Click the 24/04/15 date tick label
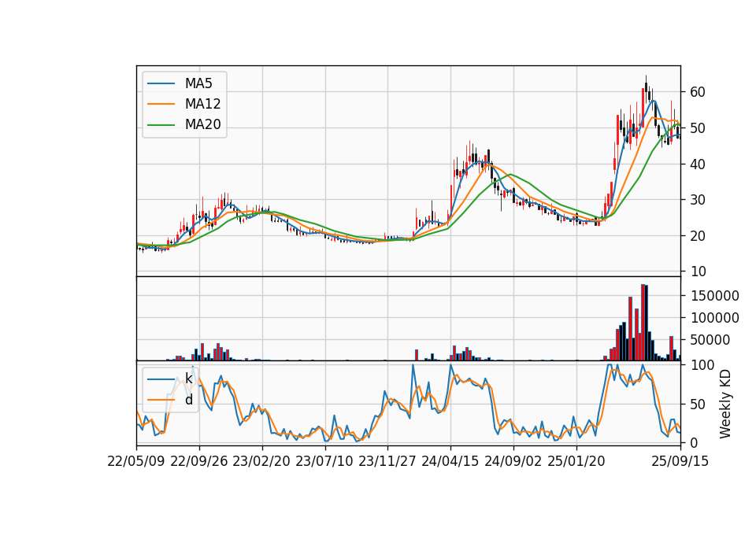Screen dimensions: 756x543 [450, 461]
